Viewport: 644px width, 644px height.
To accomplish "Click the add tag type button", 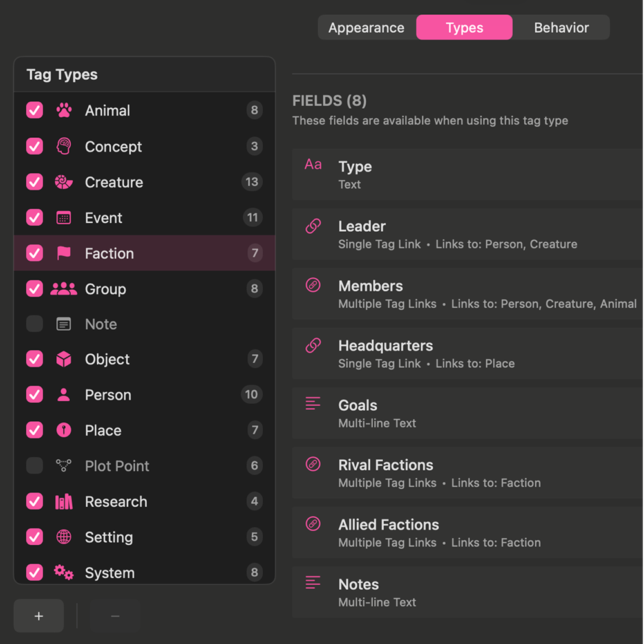I will (x=38, y=616).
